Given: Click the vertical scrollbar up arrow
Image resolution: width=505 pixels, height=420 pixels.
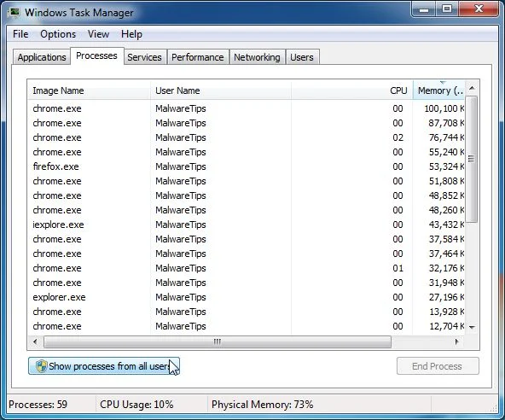Looking at the screenshot, I should (x=472, y=88).
